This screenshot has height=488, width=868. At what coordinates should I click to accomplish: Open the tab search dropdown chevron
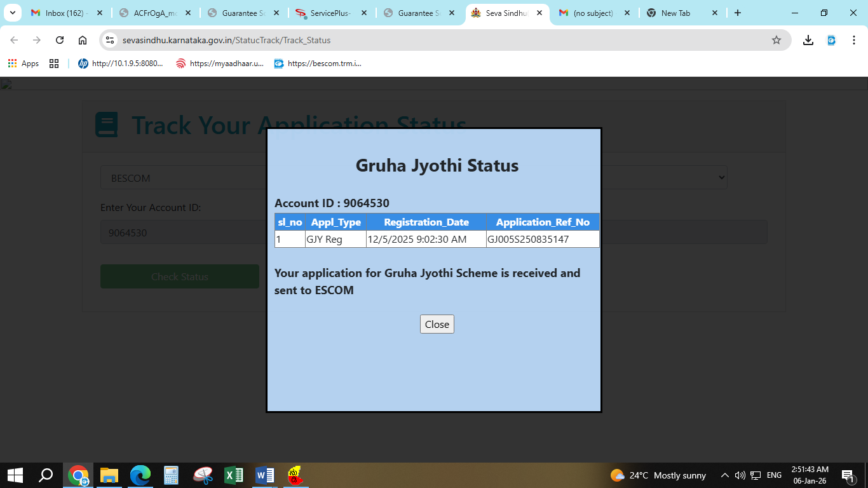[x=13, y=13]
